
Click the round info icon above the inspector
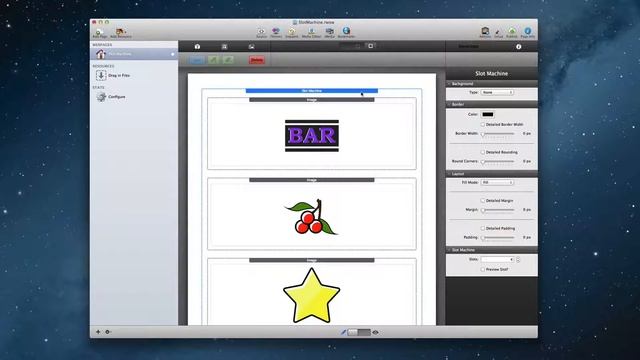[x=518, y=47]
